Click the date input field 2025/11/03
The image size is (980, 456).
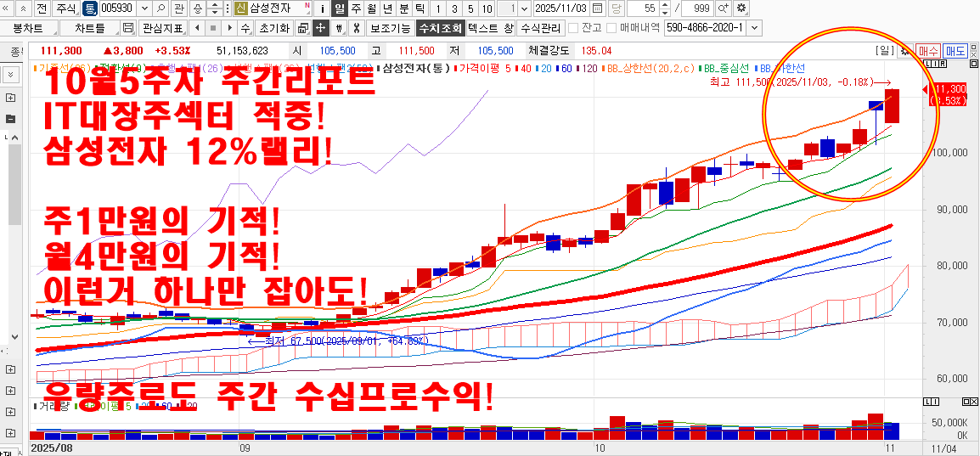561,8
